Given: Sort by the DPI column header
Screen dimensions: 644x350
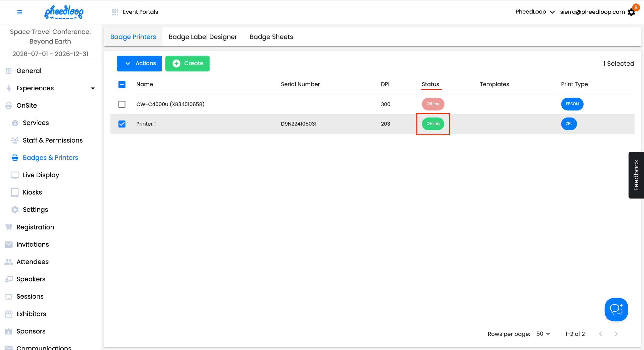Looking at the screenshot, I should click(x=385, y=84).
